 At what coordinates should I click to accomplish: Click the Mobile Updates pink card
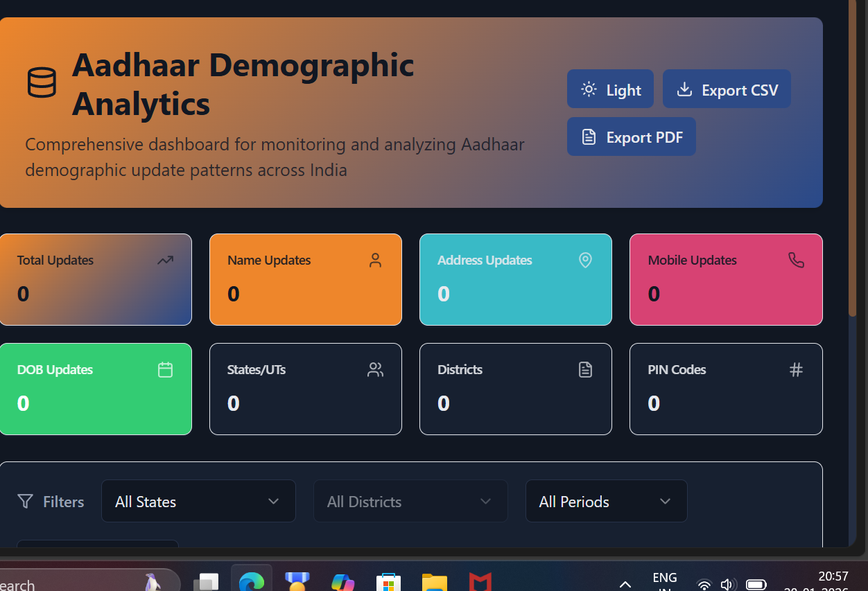pos(726,279)
